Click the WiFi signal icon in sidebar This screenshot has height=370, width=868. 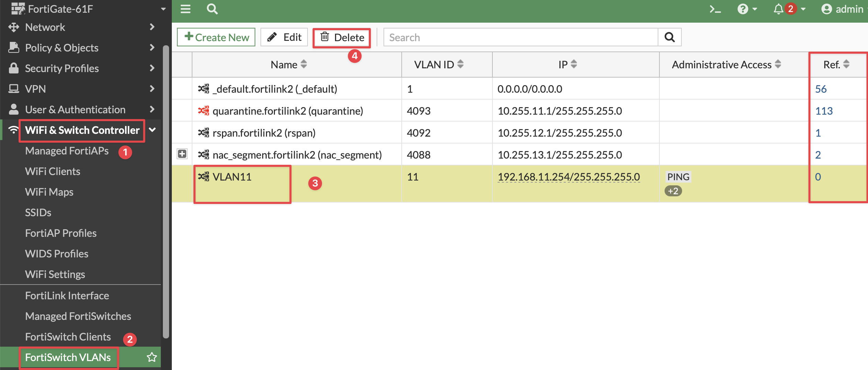(13, 130)
